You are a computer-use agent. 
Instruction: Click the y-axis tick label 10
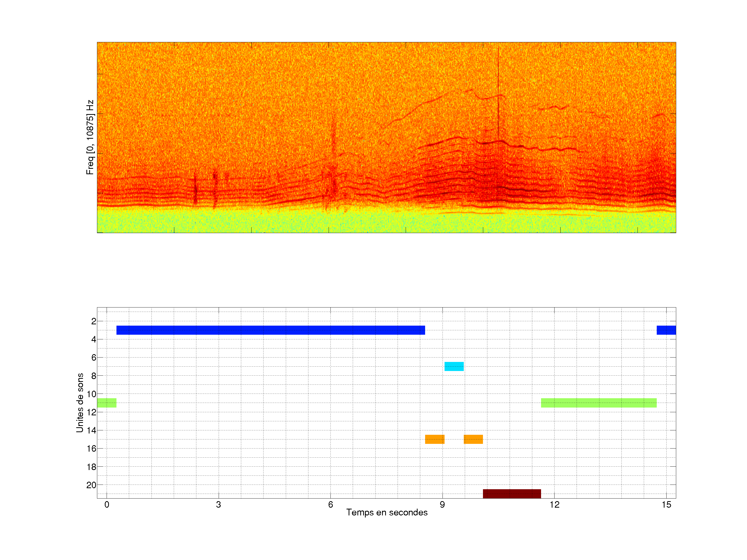coord(91,394)
